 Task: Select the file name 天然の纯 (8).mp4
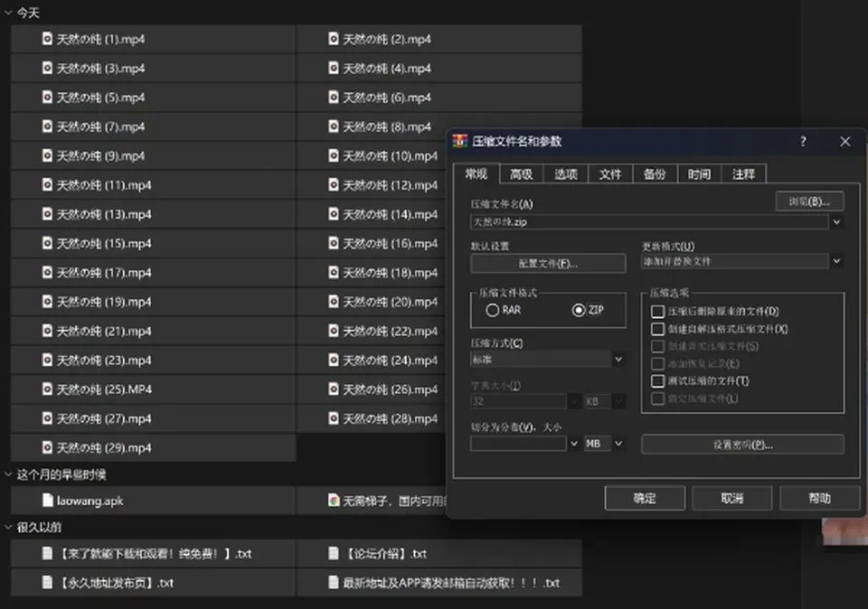click(387, 126)
